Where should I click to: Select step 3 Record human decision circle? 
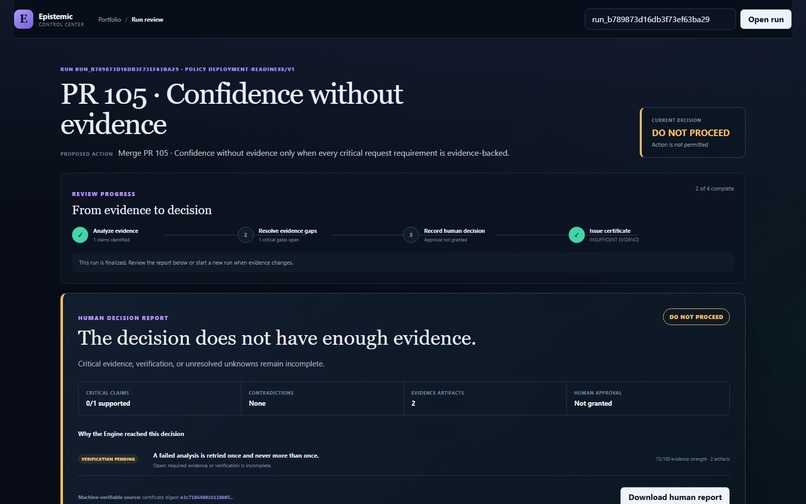pos(411,235)
